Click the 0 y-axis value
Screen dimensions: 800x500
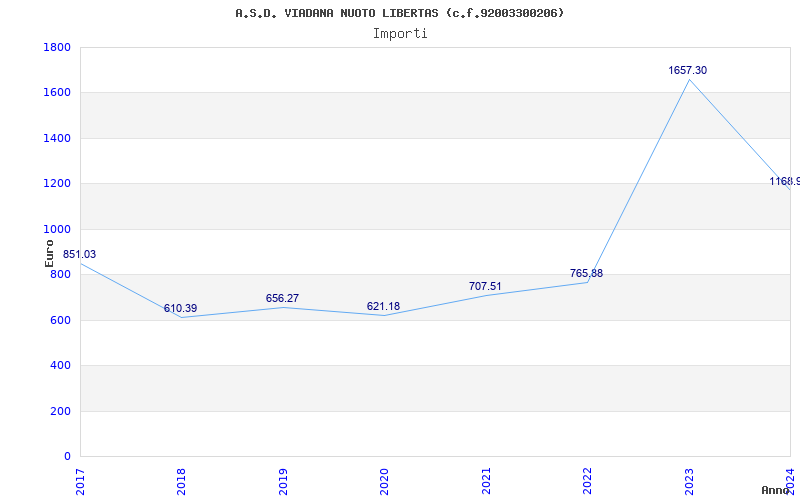(67, 456)
